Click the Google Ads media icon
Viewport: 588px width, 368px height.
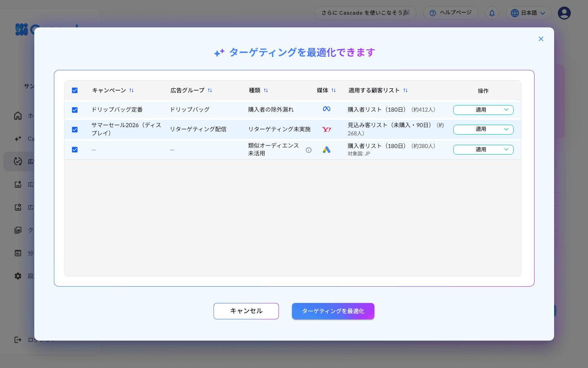(327, 150)
